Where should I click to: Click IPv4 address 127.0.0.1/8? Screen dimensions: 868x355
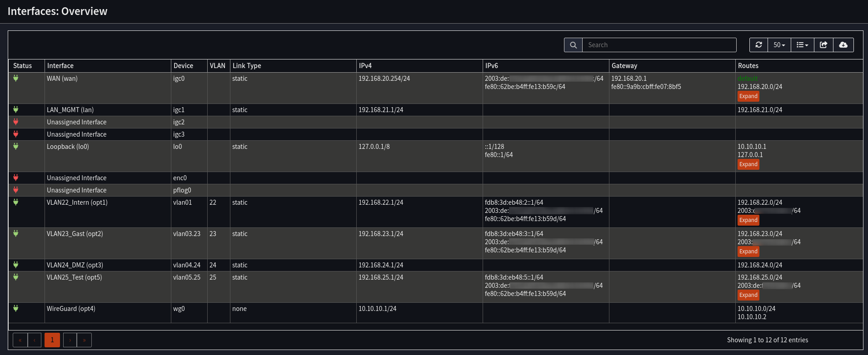374,147
